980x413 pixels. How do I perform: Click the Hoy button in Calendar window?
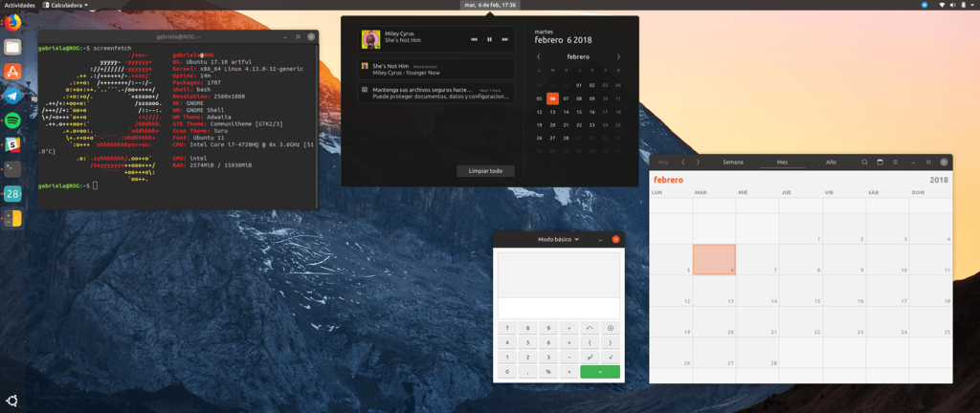tap(663, 163)
